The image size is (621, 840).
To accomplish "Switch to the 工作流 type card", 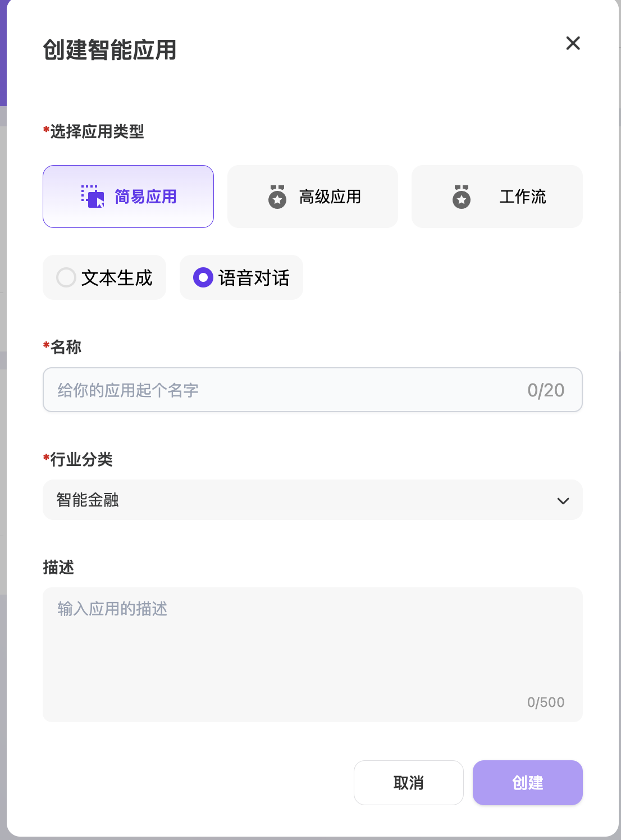I will click(497, 197).
